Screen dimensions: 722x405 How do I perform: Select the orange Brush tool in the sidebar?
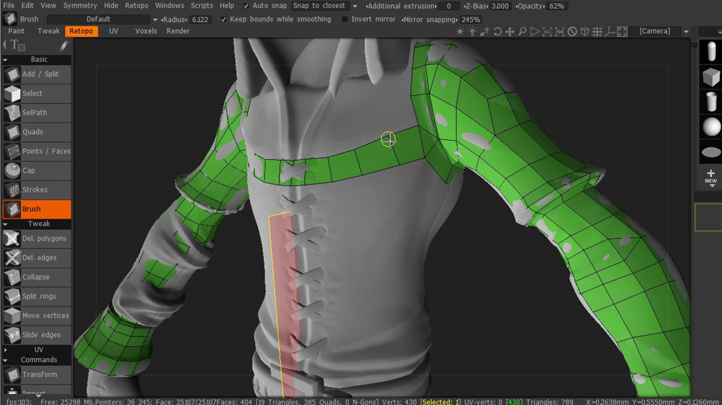pos(37,209)
